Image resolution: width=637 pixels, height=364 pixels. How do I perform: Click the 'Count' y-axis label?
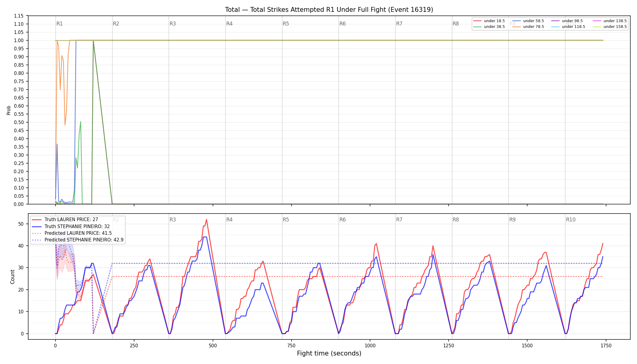click(x=12, y=277)
